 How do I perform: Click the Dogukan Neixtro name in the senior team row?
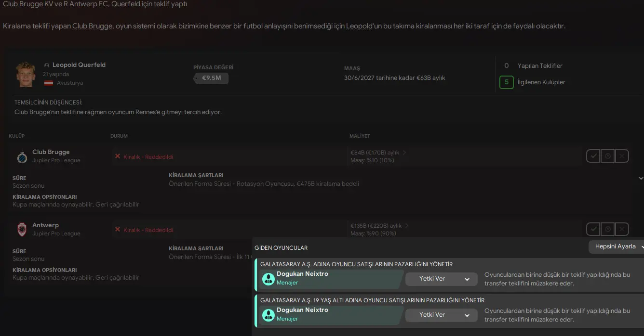point(302,274)
